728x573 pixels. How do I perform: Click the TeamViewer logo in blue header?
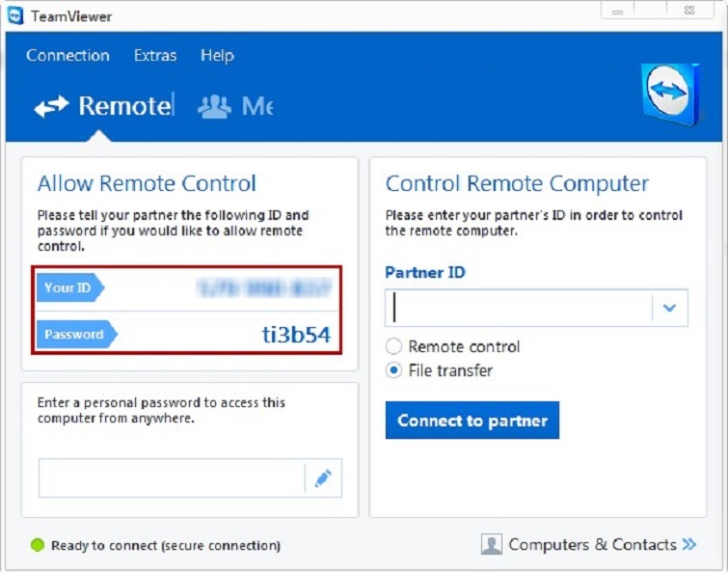point(670,95)
